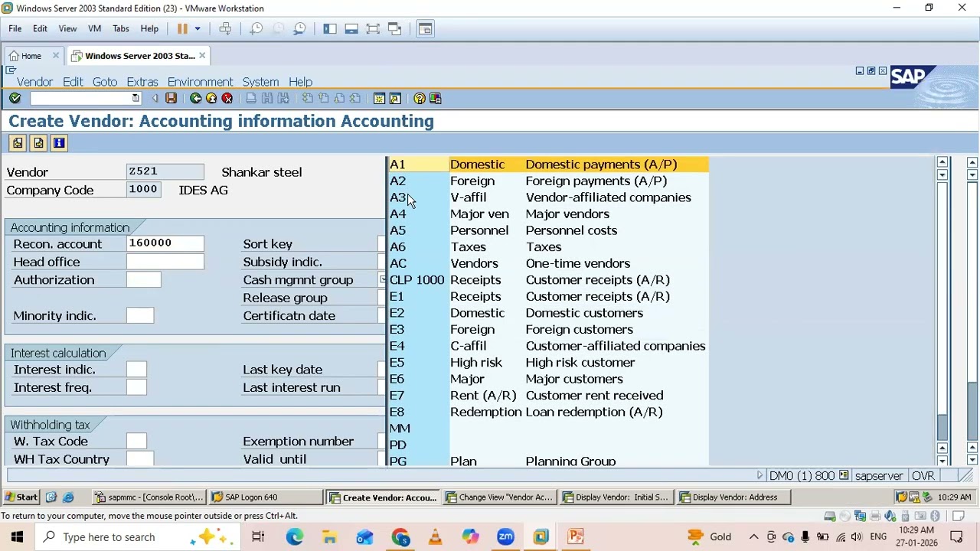Open the SAP command field history dropdown
980x551 pixels.
coord(136,98)
